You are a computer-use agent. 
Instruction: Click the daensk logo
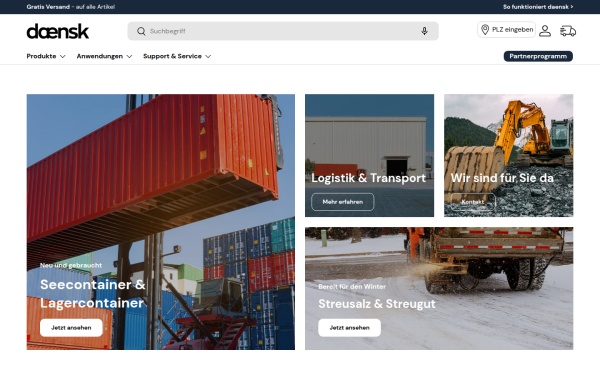coord(57,31)
